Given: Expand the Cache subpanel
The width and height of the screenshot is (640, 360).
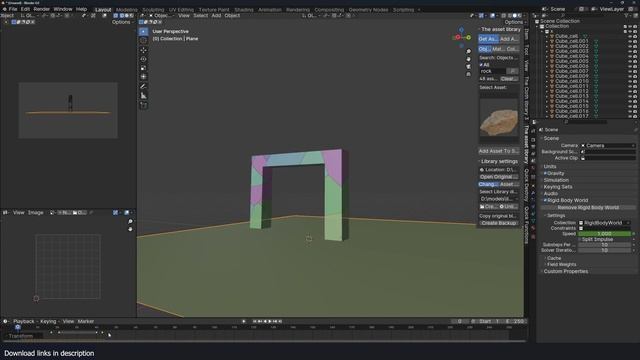Looking at the screenshot, I should pyautogui.click(x=553, y=258).
